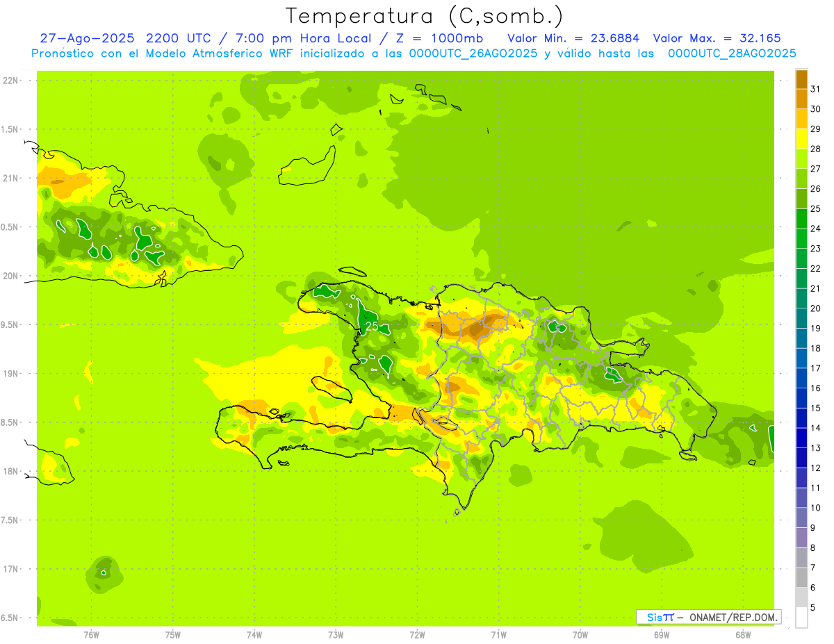Pick the teal swatch between 19 and 20
The image size is (834, 644).
pos(802,318)
